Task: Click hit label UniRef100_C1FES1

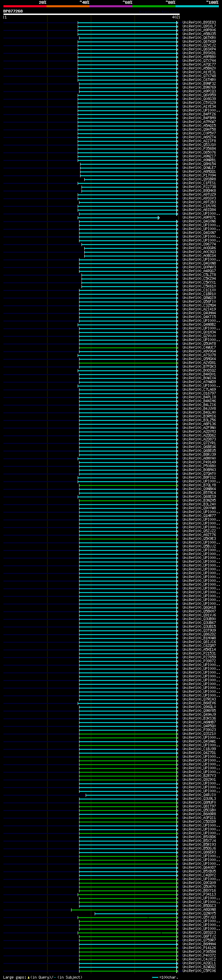Action: pos(199,183)
